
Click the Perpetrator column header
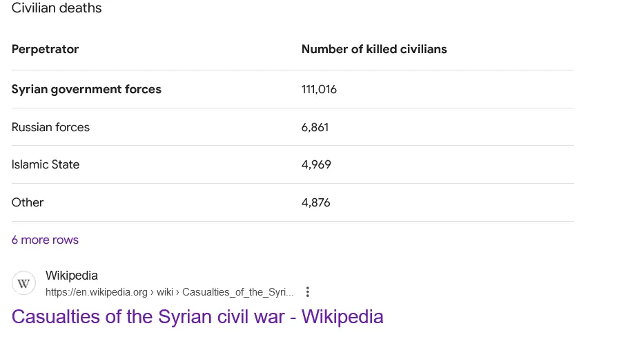[45, 49]
